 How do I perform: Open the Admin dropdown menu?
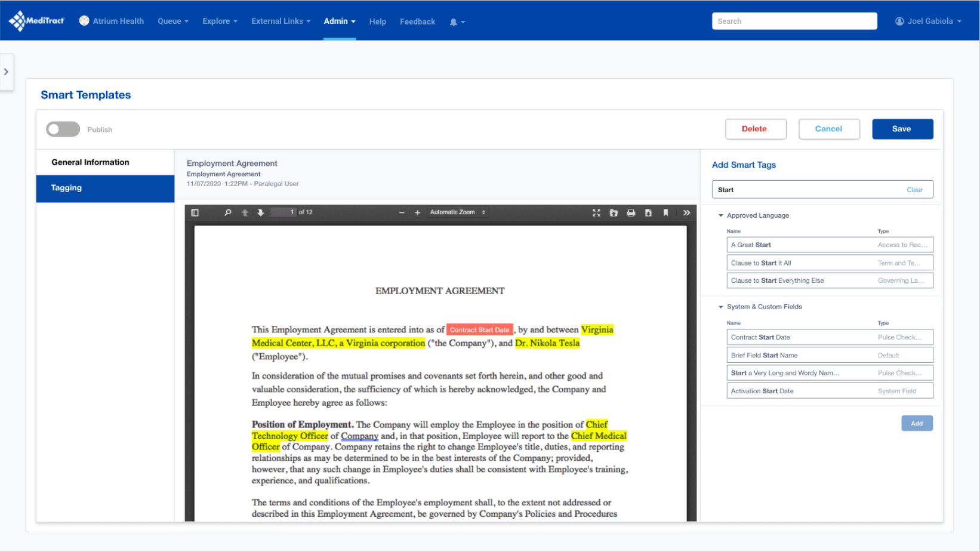click(x=340, y=21)
